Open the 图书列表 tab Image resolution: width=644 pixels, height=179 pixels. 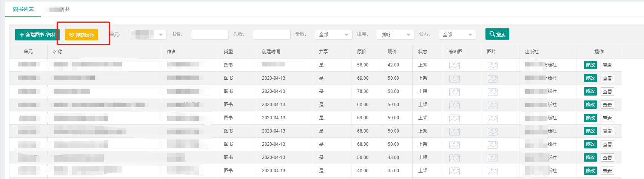pos(23,9)
